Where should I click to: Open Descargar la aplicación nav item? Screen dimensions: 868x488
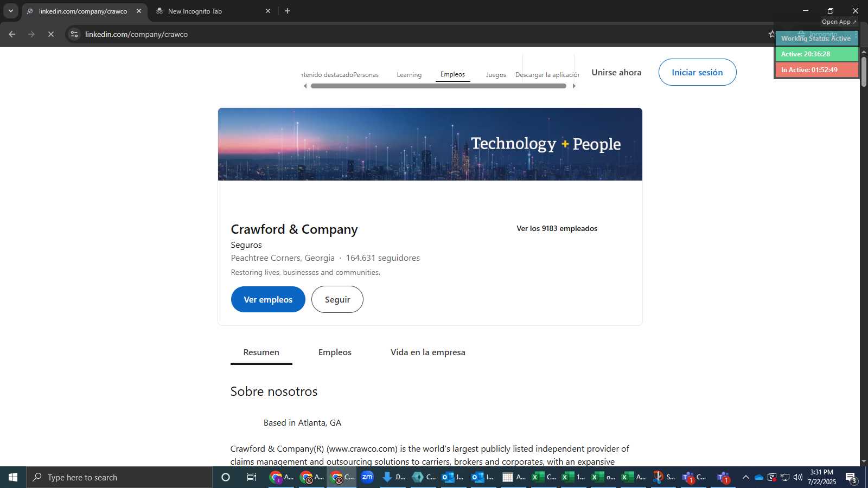[x=547, y=75]
